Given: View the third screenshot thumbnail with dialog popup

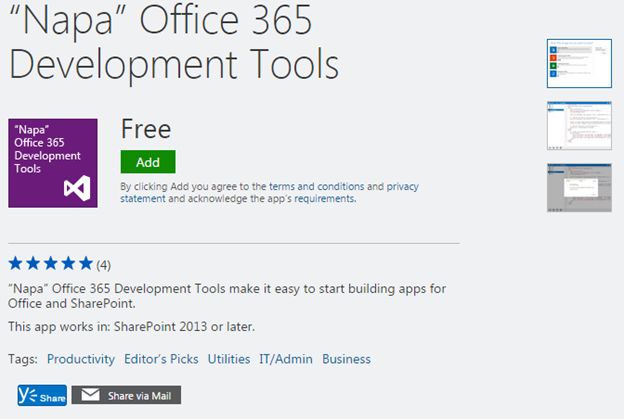Looking at the screenshot, I should coord(579,188).
